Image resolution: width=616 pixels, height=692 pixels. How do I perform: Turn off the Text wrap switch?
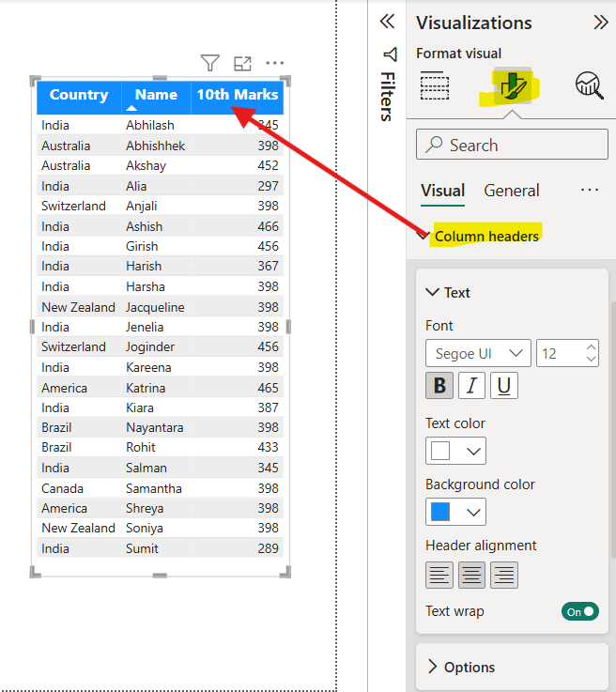pos(579,611)
